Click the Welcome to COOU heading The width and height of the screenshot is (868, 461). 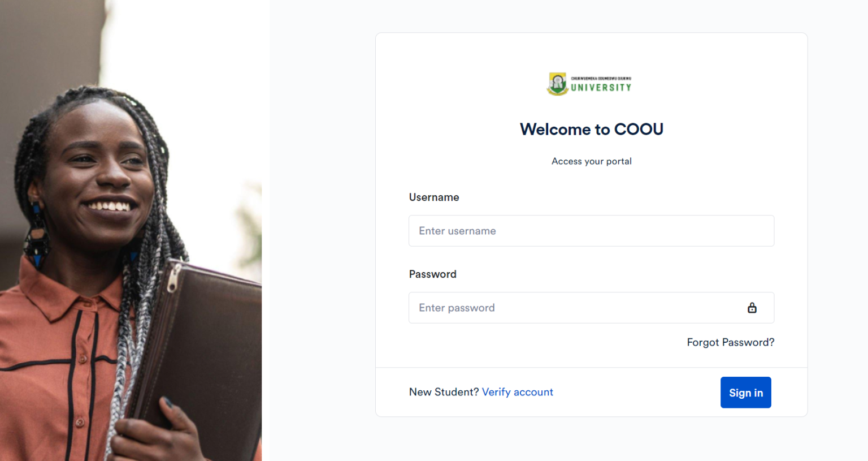[x=591, y=129]
